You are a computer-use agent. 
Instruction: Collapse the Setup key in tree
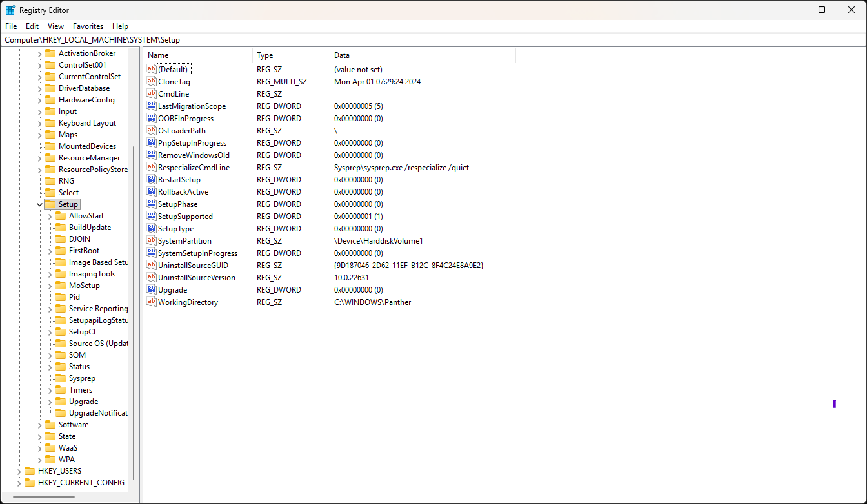click(40, 204)
